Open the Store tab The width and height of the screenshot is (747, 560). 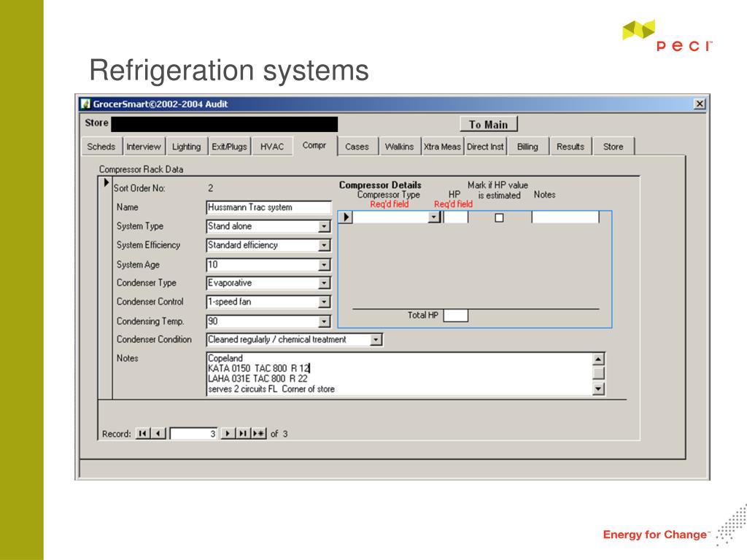pyautogui.click(x=613, y=147)
